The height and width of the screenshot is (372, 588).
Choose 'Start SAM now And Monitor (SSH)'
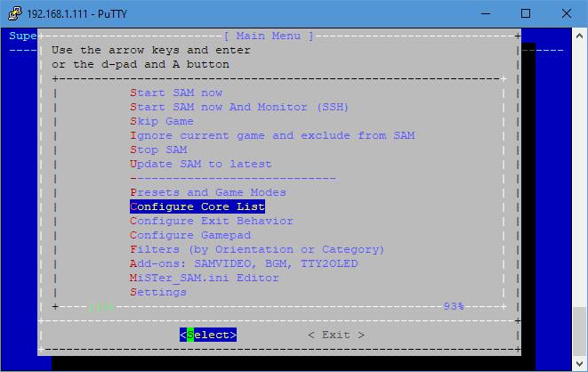pyautogui.click(x=239, y=107)
